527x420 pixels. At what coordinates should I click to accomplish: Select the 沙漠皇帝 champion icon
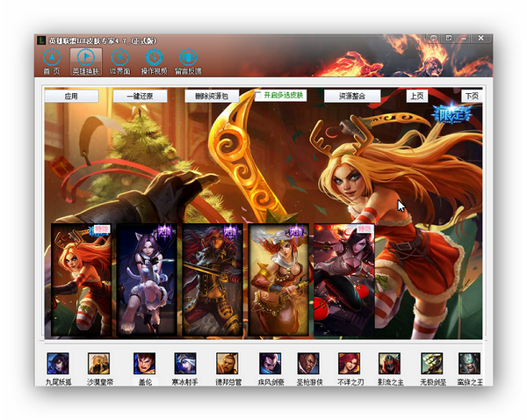pos(98,364)
